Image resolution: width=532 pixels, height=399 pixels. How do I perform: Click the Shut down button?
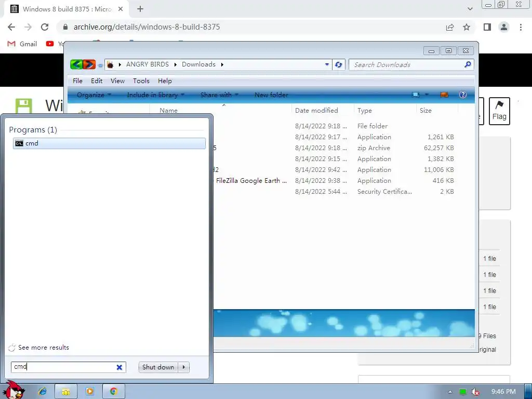(x=158, y=367)
